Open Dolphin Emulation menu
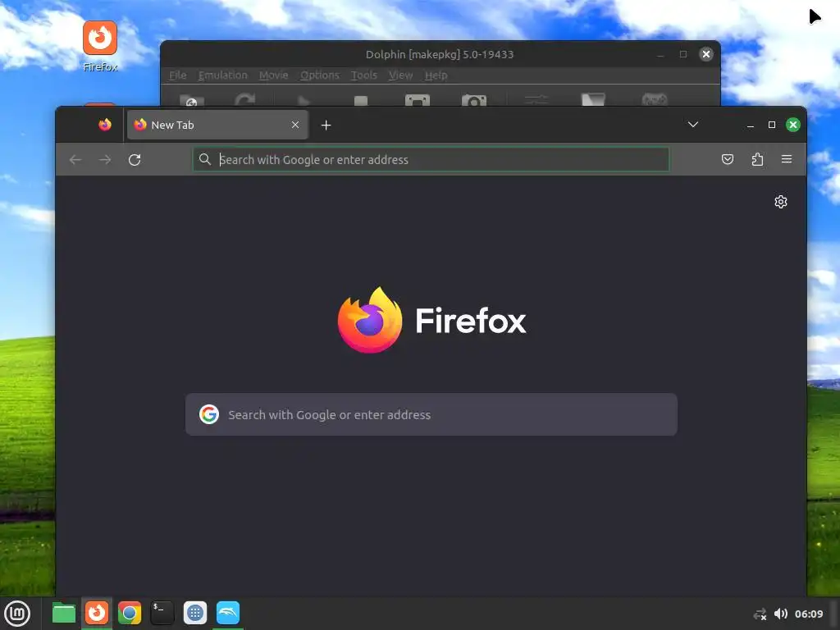840x630 pixels. click(223, 75)
